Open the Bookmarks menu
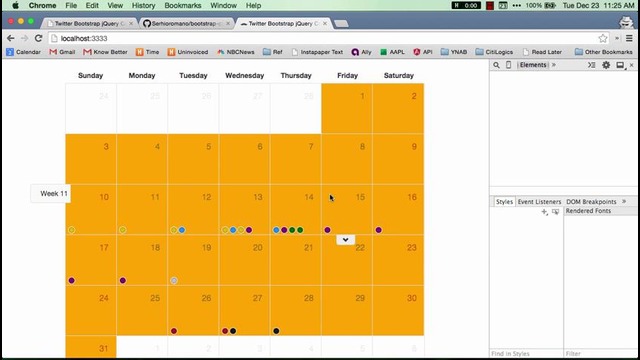Viewport: 640px width, 360px height. (182, 5)
